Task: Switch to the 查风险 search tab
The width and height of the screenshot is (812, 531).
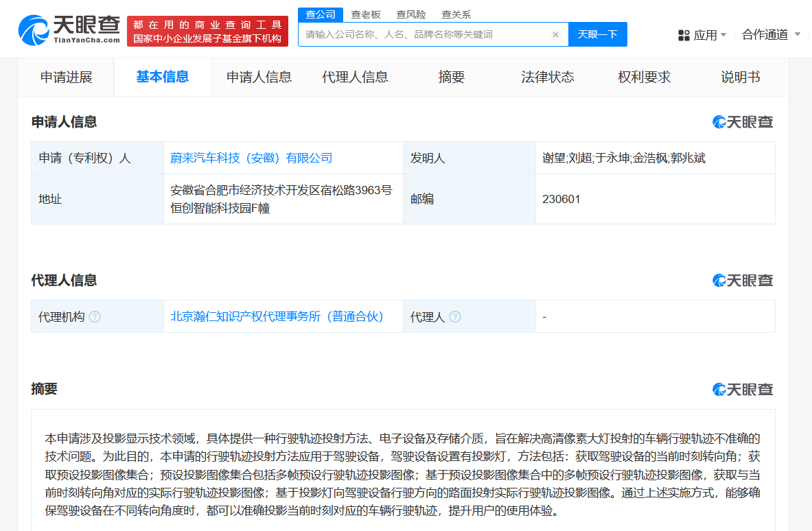Action: (410, 14)
